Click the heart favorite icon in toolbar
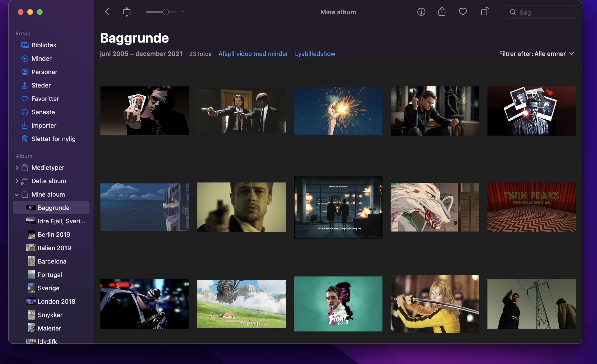Image resolution: width=597 pixels, height=364 pixels. click(x=463, y=12)
